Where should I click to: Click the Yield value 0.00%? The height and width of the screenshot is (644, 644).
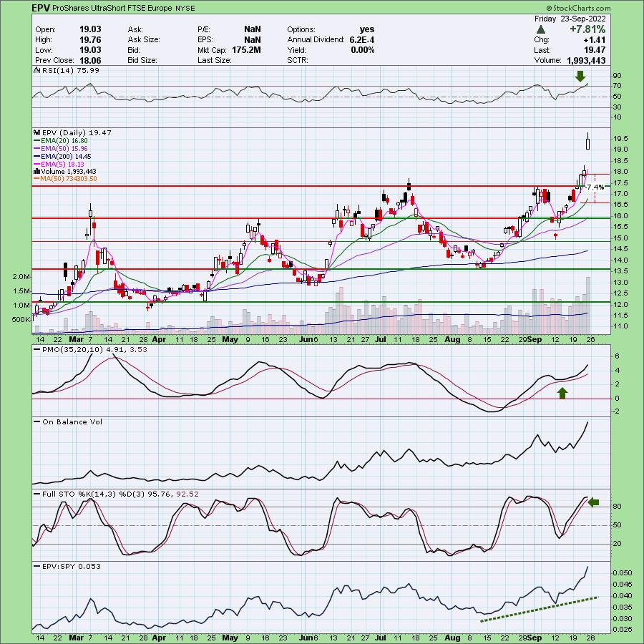[x=363, y=50]
